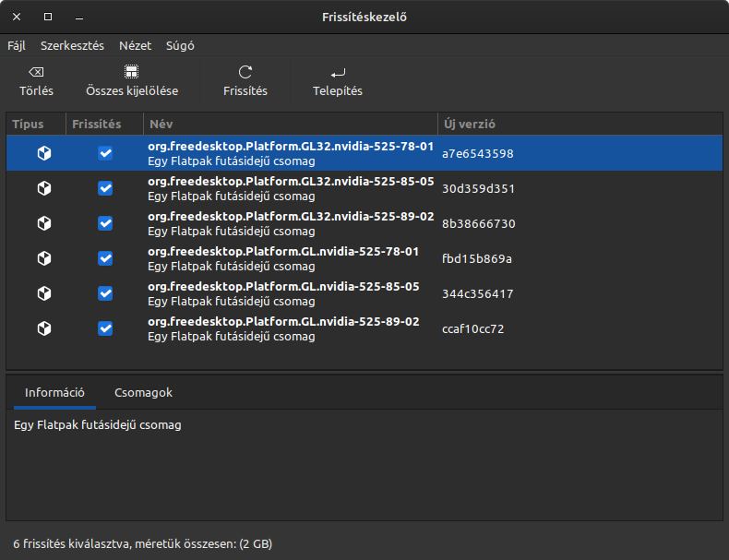
Task: Click the description text in the Információ panel
Action: 98,424
